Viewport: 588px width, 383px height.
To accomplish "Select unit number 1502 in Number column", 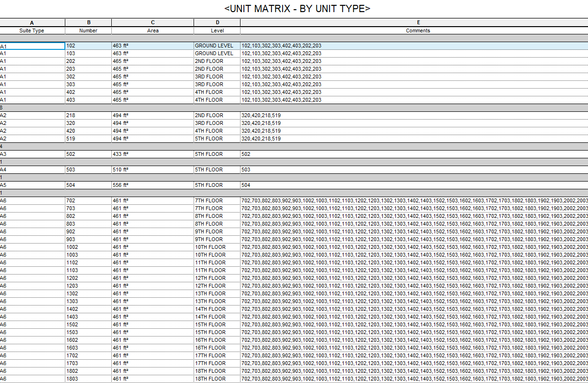I will click(89, 324).
